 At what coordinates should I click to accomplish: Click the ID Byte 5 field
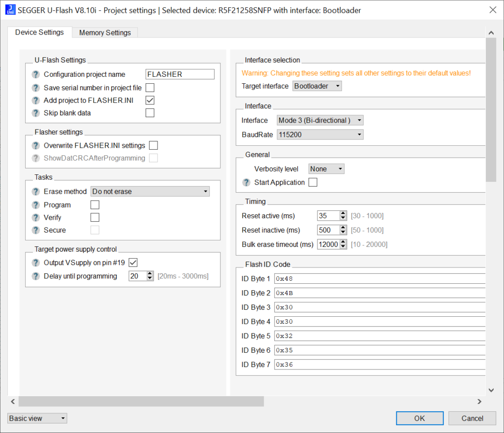(379, 336)
